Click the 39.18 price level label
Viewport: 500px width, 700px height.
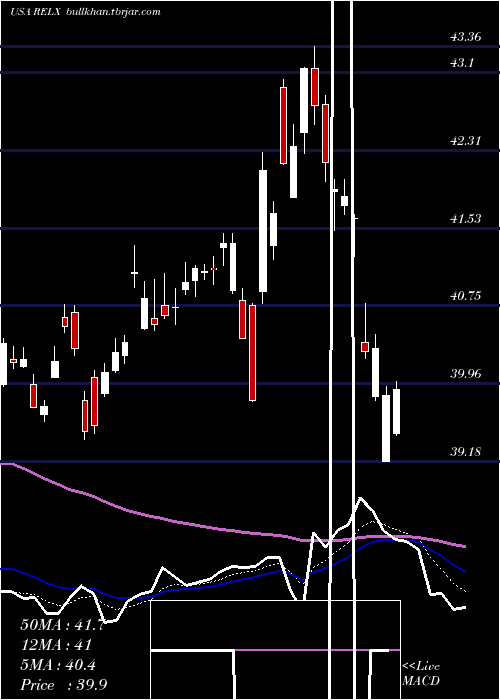(x=466, y=452)
